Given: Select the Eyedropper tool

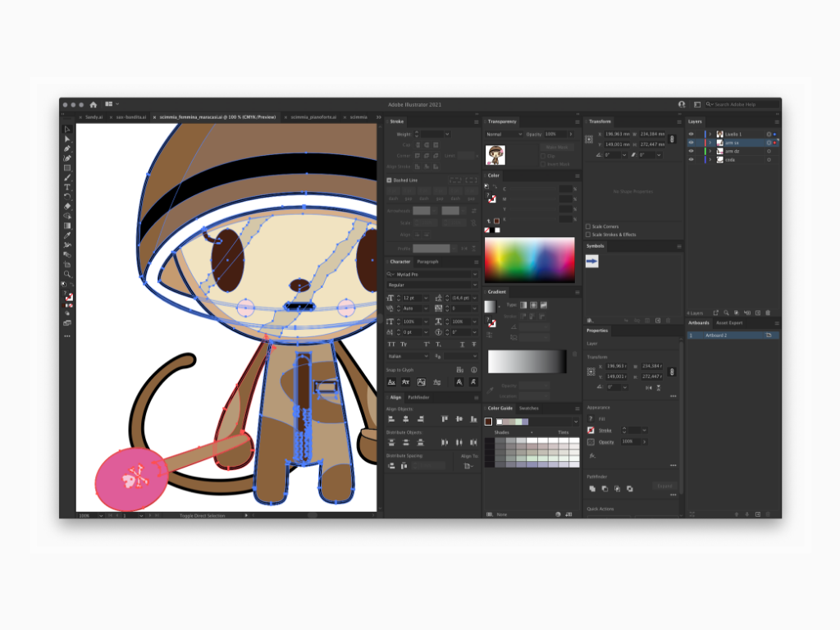Looking at the screenshot, I should pyautogui.click(x=67, y=235).
